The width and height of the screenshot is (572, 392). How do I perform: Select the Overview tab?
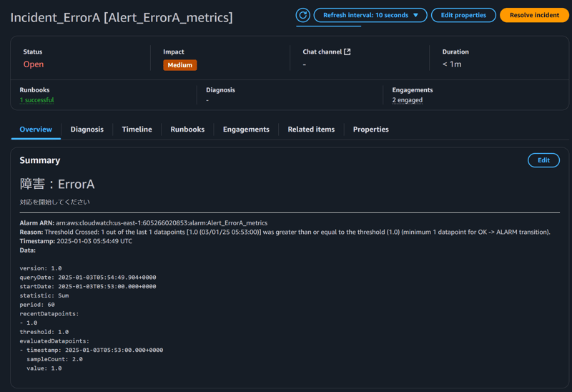click(x=36, y=129)
